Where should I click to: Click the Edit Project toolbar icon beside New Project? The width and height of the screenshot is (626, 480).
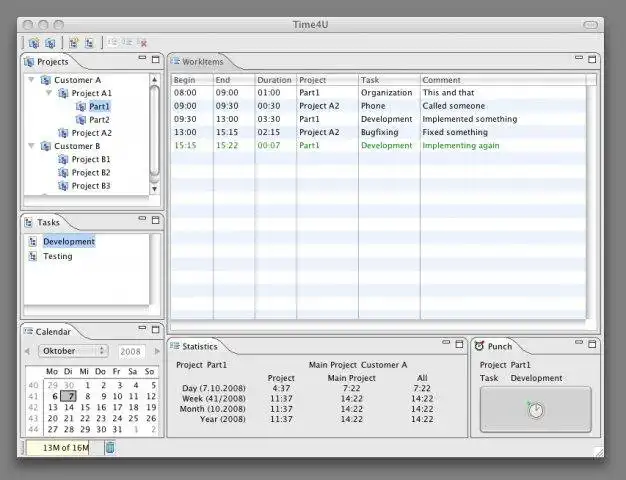click(50, 43)
